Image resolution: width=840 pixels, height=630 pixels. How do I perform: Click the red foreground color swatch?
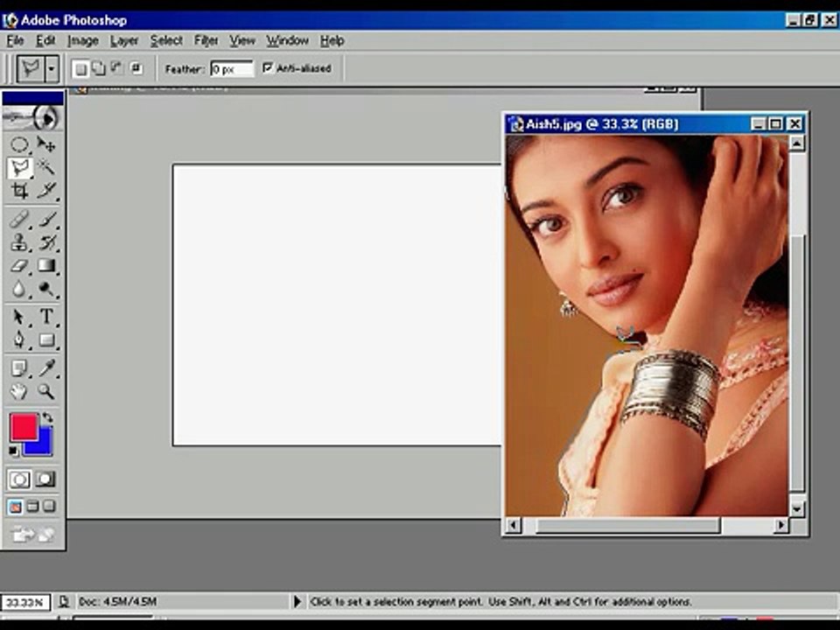click(24, 427)
